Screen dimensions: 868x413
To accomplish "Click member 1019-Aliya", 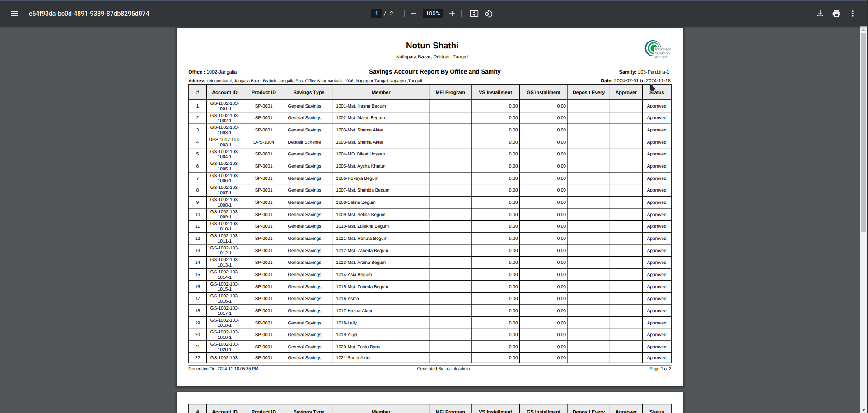I will 346,335.
